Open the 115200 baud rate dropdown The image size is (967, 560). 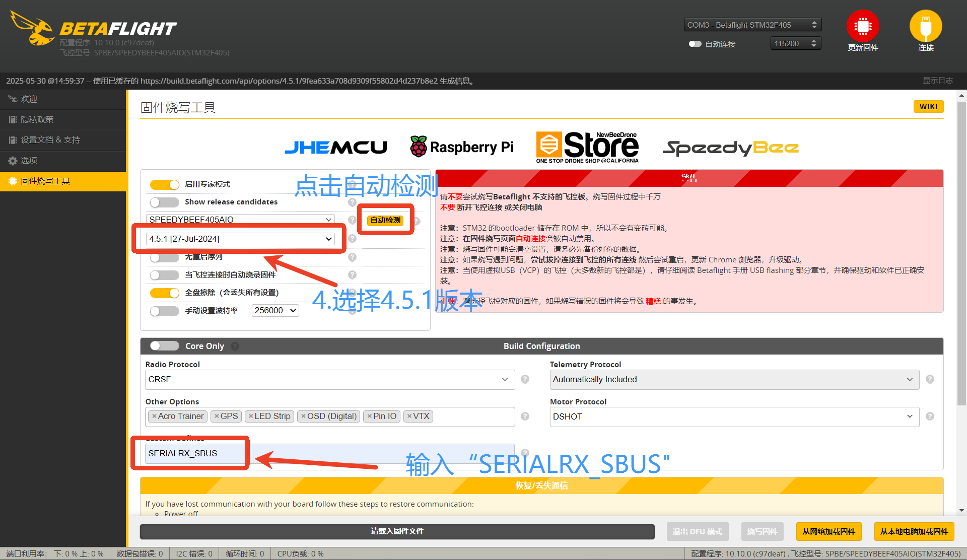point(796,44)
